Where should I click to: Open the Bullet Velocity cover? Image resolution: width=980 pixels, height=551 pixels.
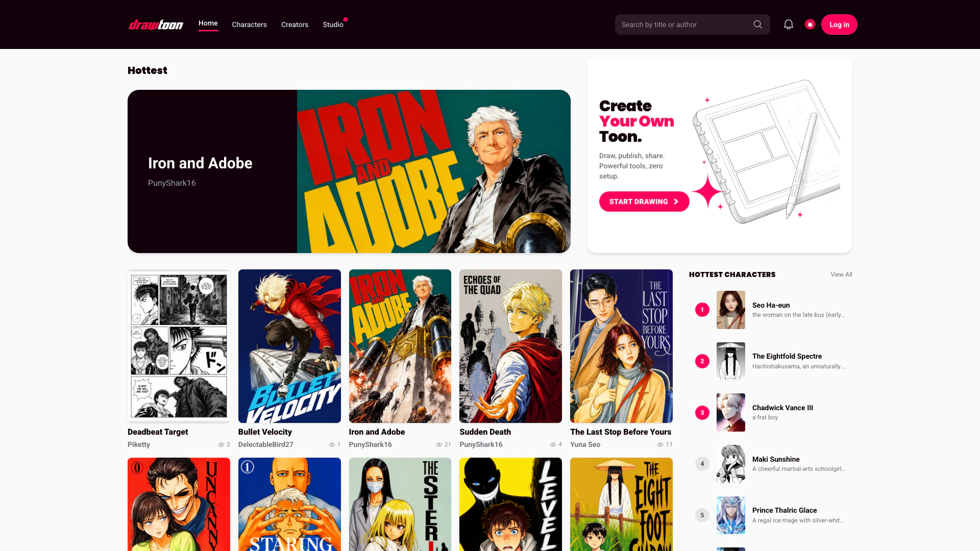[x=289, y=346]
